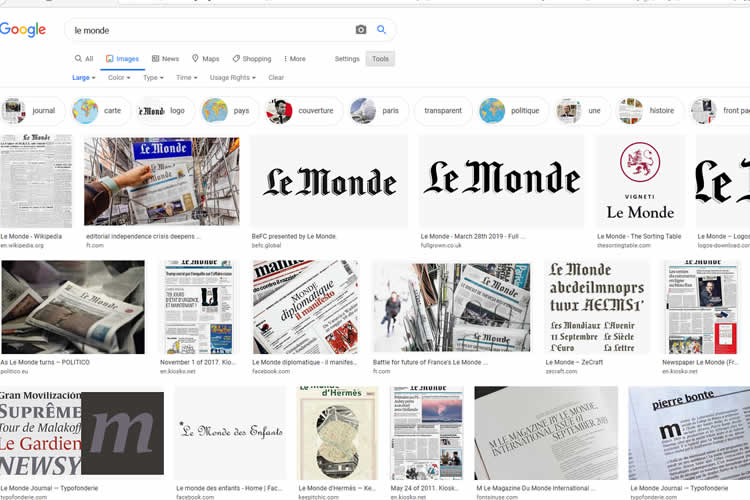The width and height of the screenshot is (750, 500).
Task: Expand the Time filter dropdown
Action: tap(187, 78)
